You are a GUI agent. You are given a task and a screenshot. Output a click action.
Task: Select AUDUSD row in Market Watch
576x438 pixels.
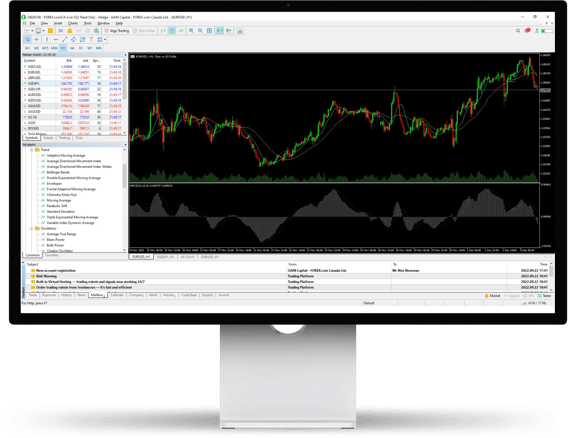click(73, 95)
